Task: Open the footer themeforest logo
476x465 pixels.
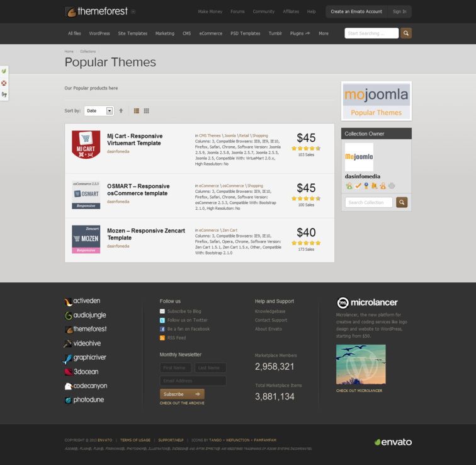Action: point(86,330)
